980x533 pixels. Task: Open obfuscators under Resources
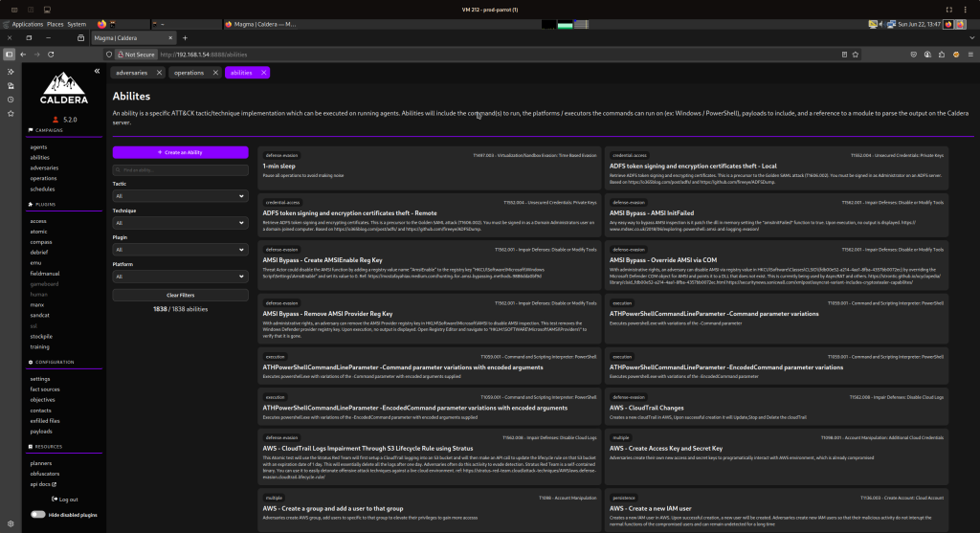pyautogui.click(x=45, y=474)
